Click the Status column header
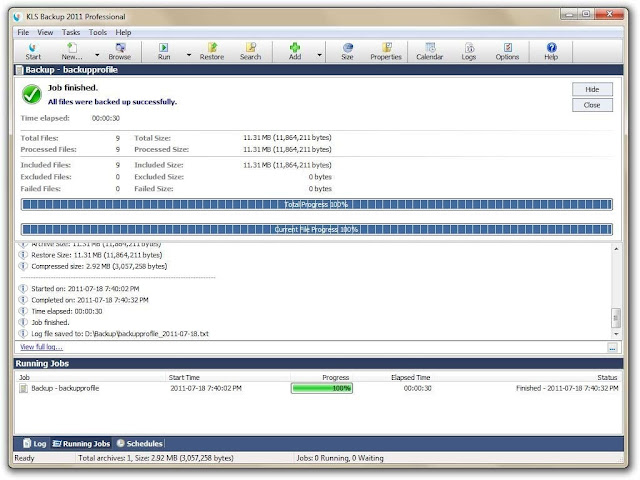This screenshot has width=640, height=480. point(607,378)
